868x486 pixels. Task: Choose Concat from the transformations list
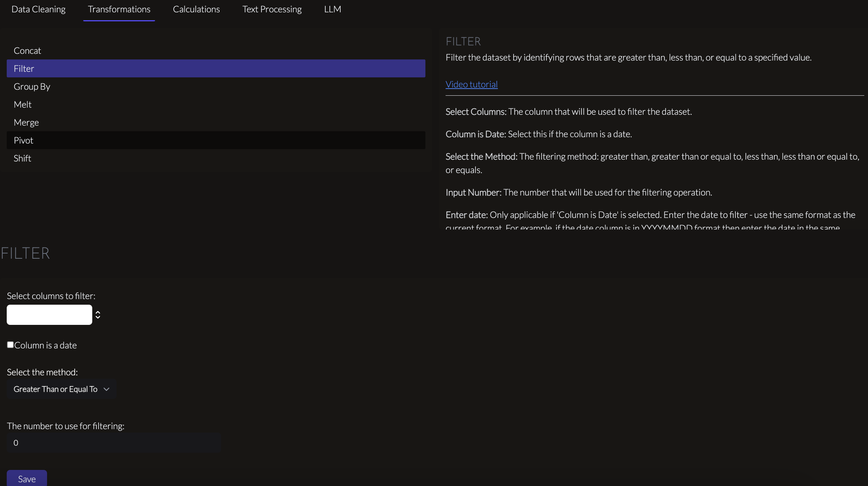(x=216, y=50)
